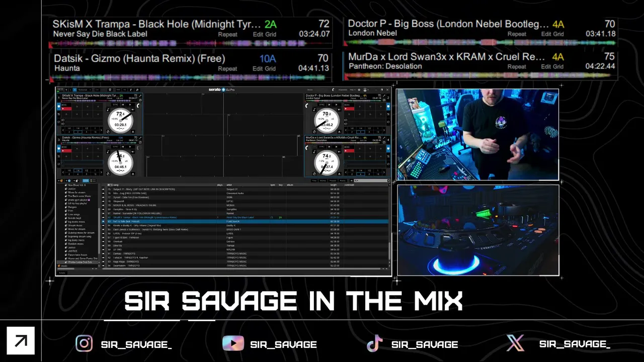
Task: Select the Future bass house crate
Action: click(x=78, y=255)
